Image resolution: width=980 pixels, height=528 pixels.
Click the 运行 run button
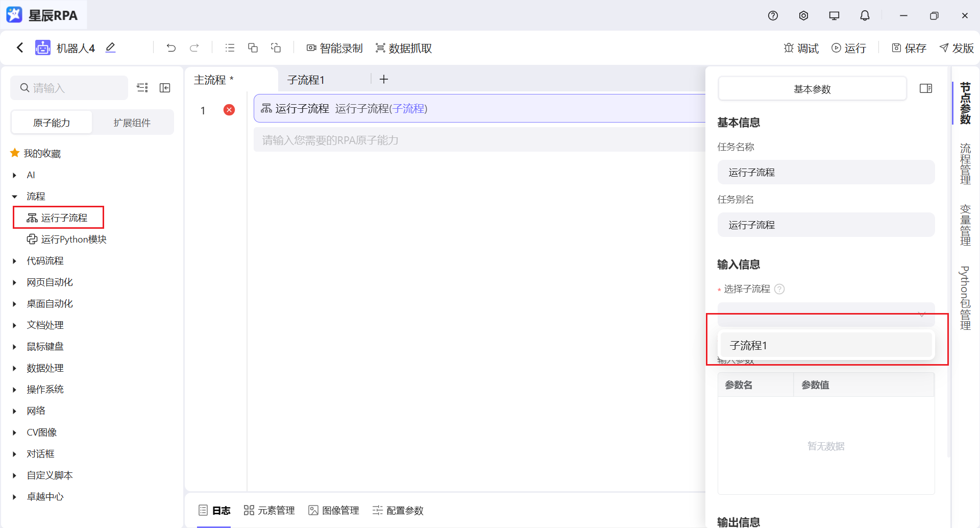(848, 47)
